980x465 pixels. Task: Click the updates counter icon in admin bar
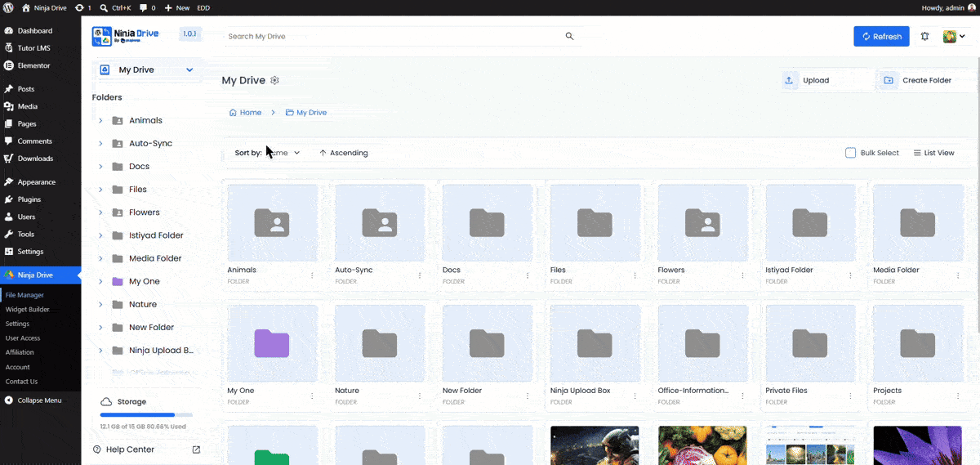(x=82, y=7)
